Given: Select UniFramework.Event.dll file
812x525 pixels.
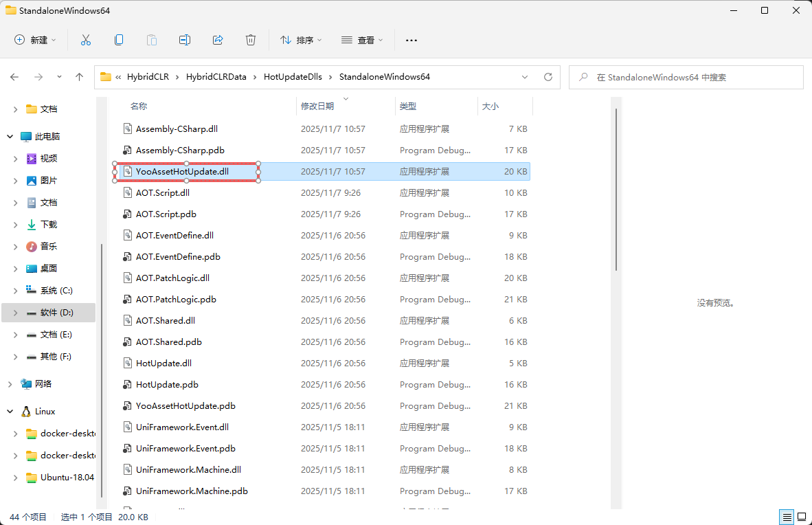Looking at the screenshot, I should [x=182, y=427].
